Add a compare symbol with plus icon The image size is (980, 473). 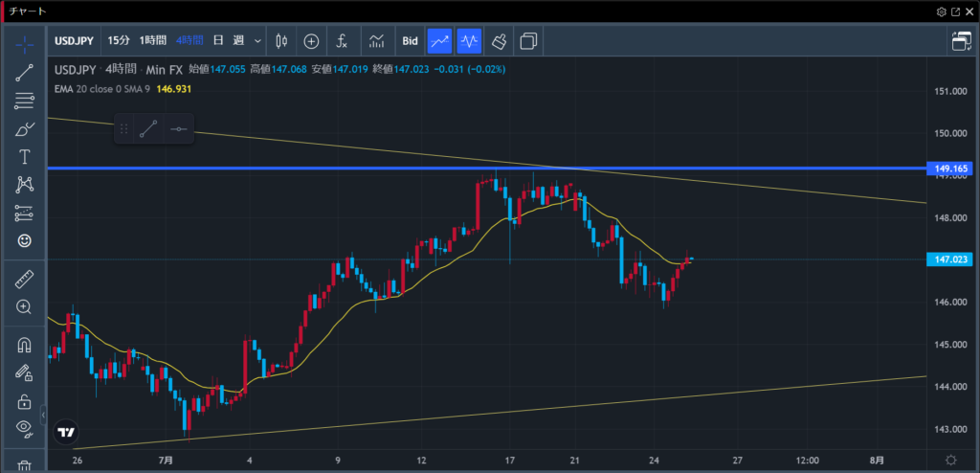tap(311, 41)
